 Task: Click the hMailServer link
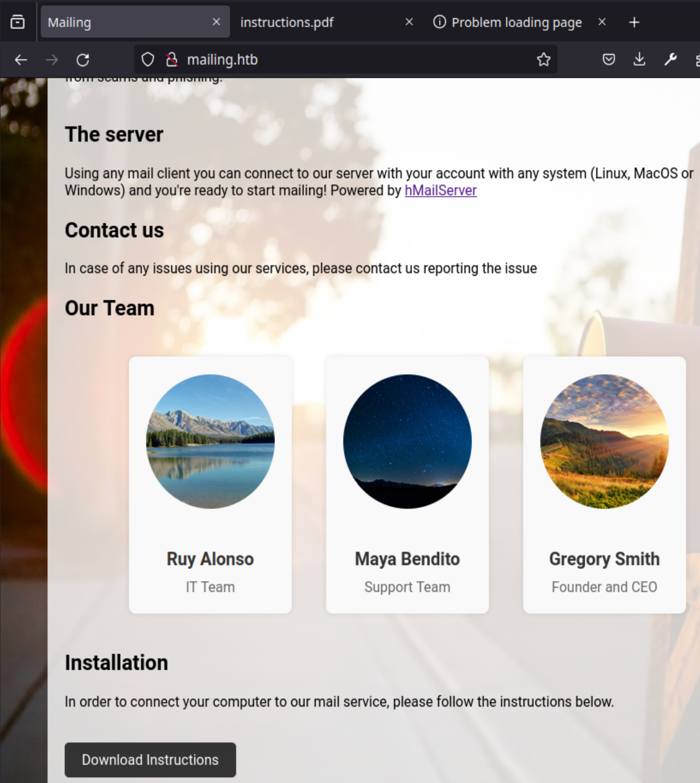[440, 191]
